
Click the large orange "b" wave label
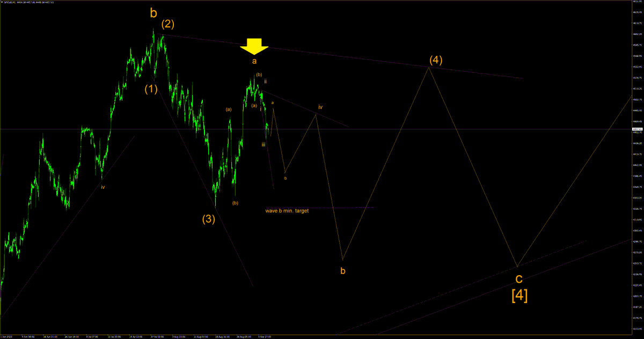[x=153, y=13]
